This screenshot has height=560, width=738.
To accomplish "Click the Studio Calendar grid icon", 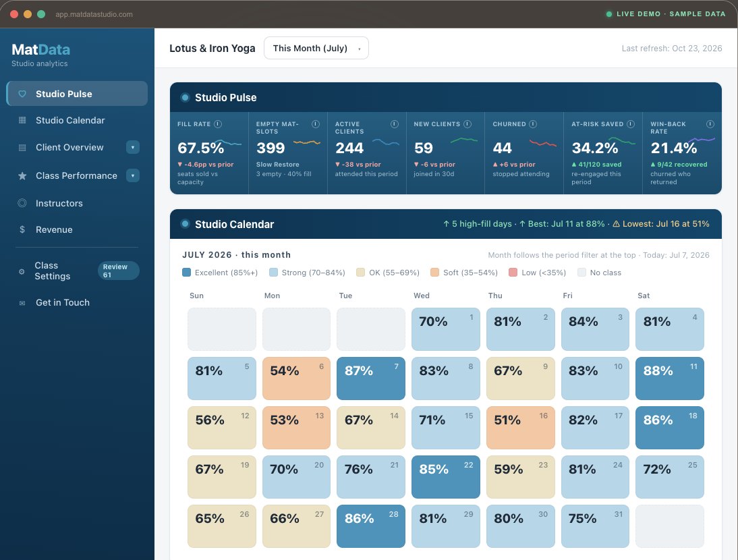I will click(22, 120).
